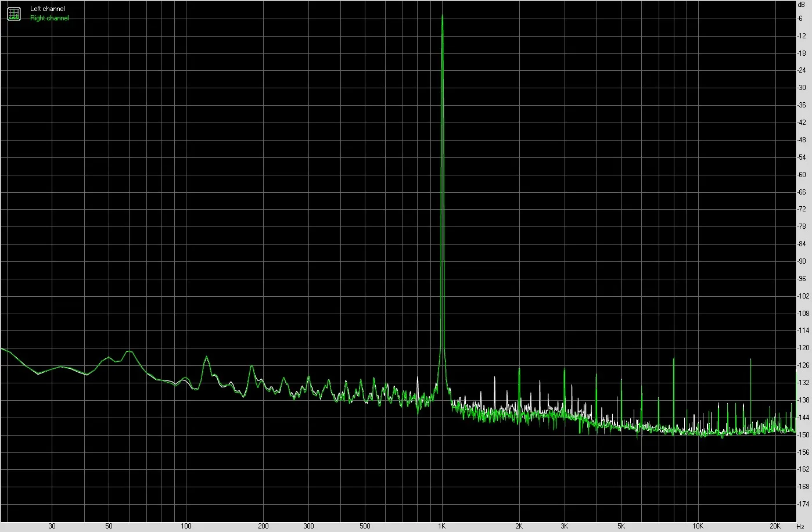Click the 500 frequency axis label

365,526
